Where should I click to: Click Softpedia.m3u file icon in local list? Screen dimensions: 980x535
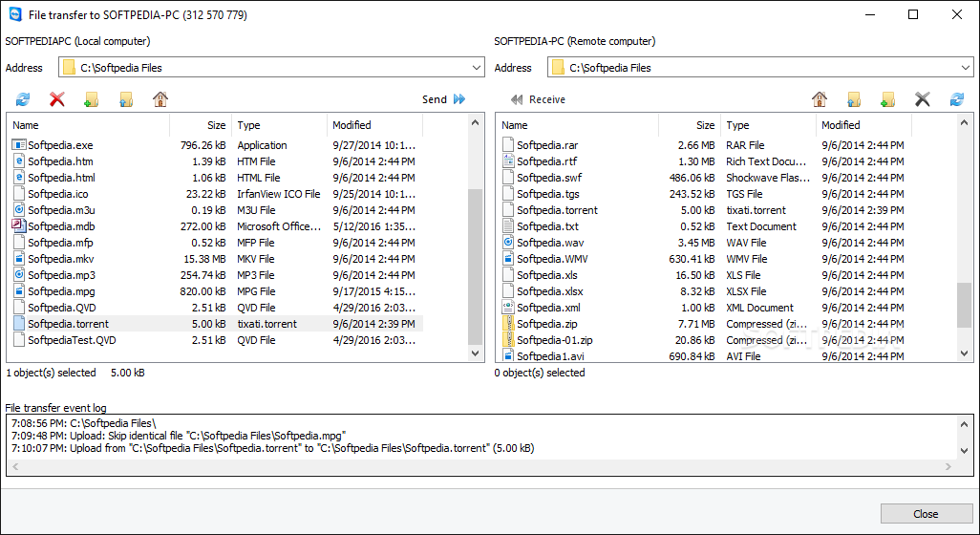tap(19, 210)
